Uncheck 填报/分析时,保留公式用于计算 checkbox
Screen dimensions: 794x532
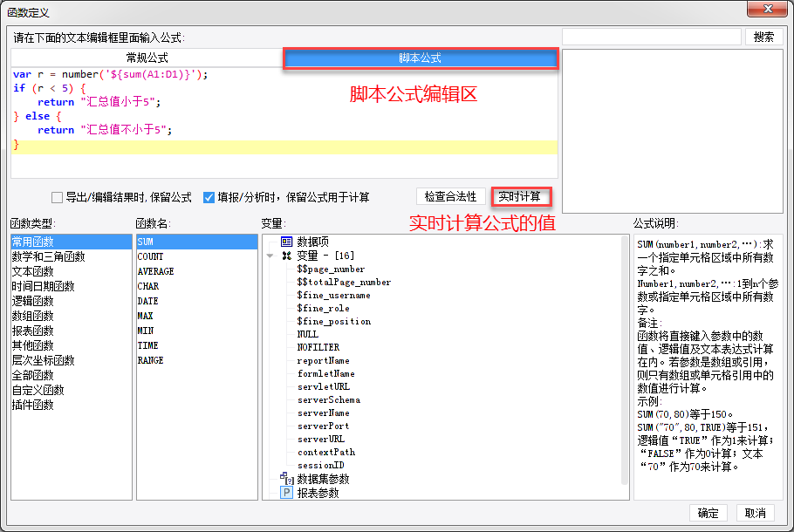click(x=209, y=197)
